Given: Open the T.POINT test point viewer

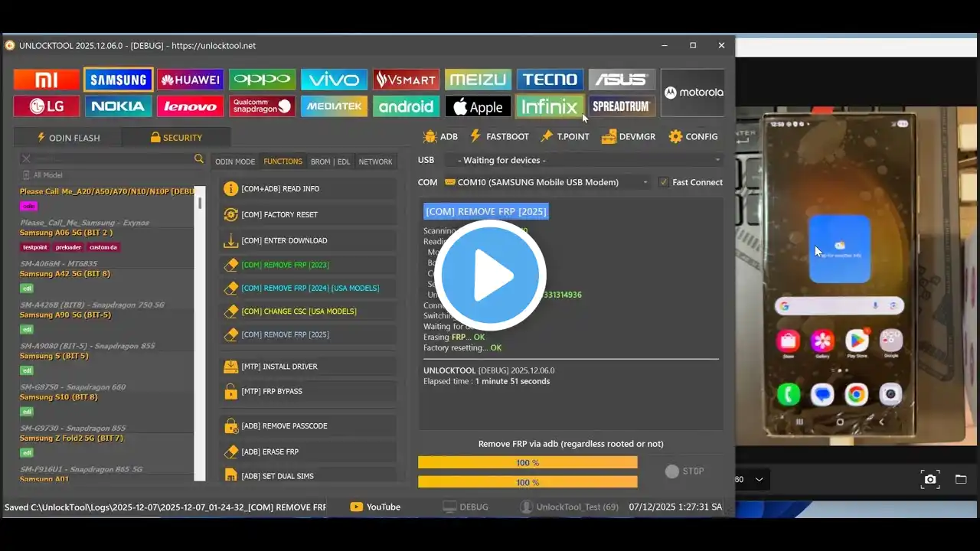Looking at the screenshot, I should pyautogui.click(x=564, y=136).
